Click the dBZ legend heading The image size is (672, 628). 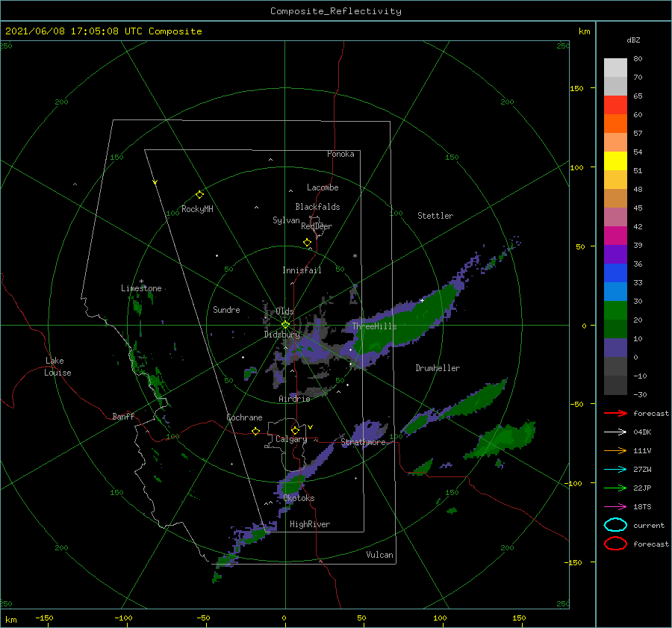tap(633, 40)
